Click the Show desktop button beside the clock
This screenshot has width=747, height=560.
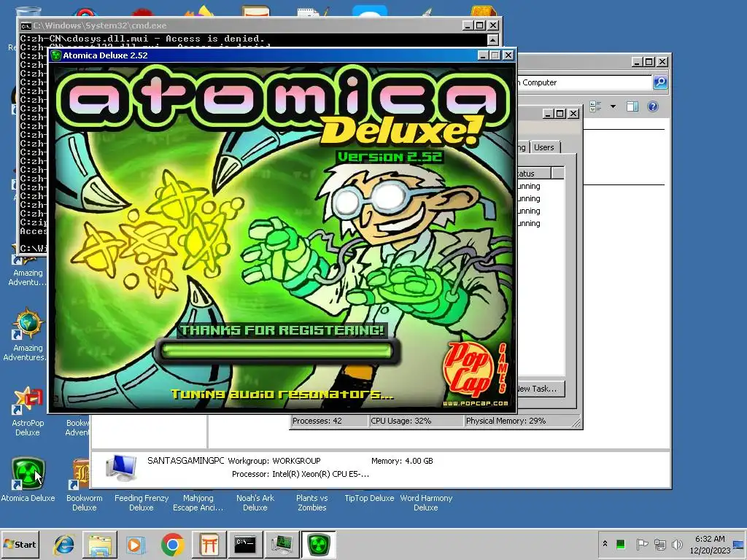738,544
